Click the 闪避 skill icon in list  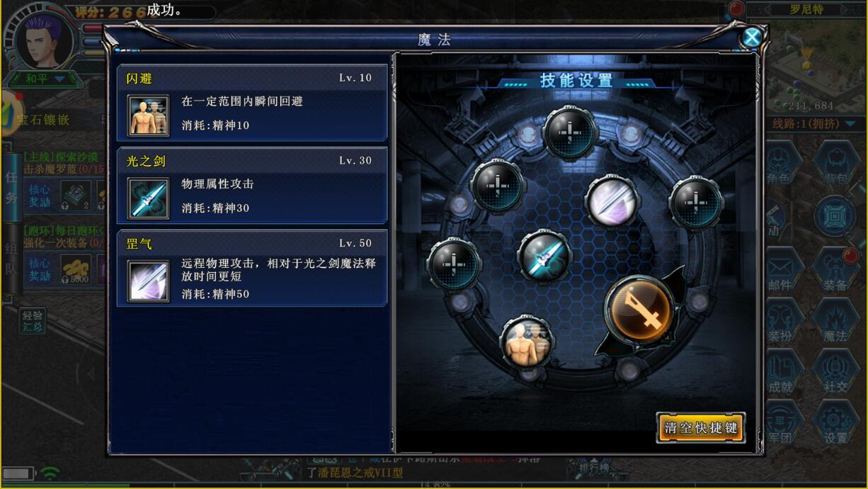pos(149,116)
